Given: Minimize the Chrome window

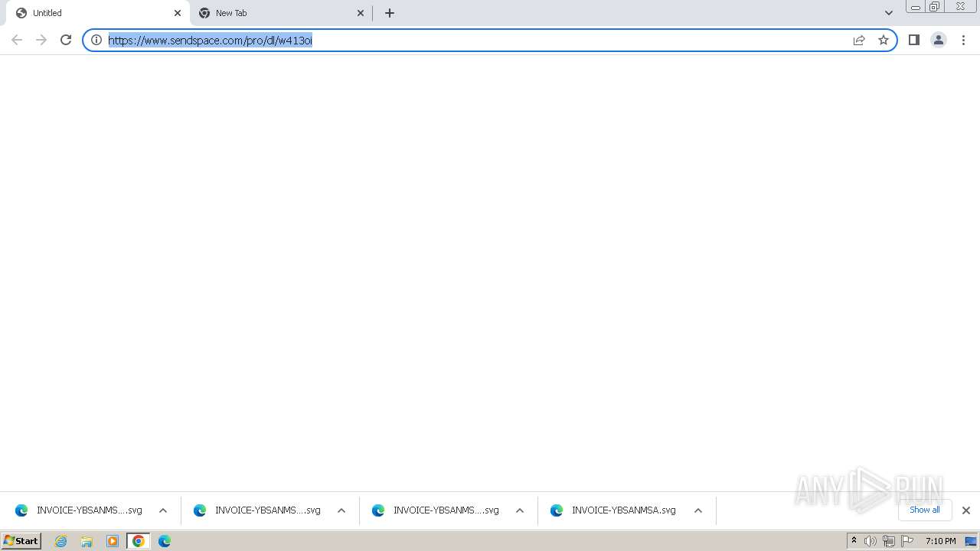Looking at the screenshot, I should pyautogui.click(x=916, y=7).
